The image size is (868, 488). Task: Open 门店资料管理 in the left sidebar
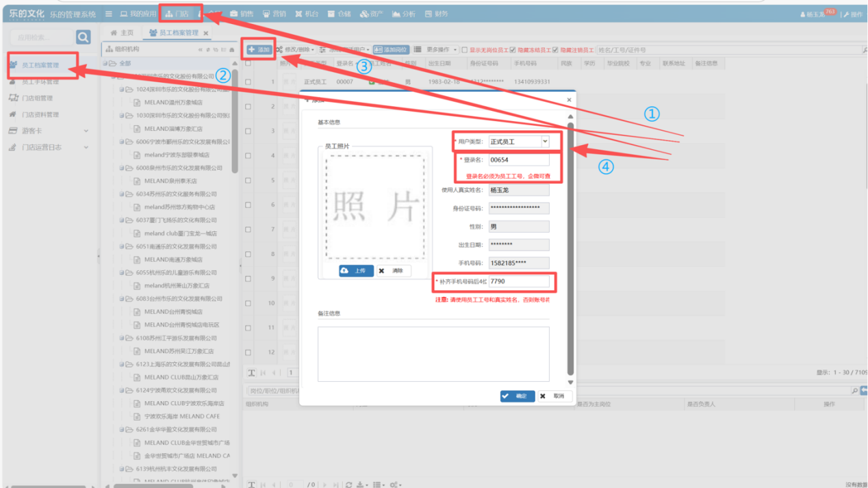(40, 114)
